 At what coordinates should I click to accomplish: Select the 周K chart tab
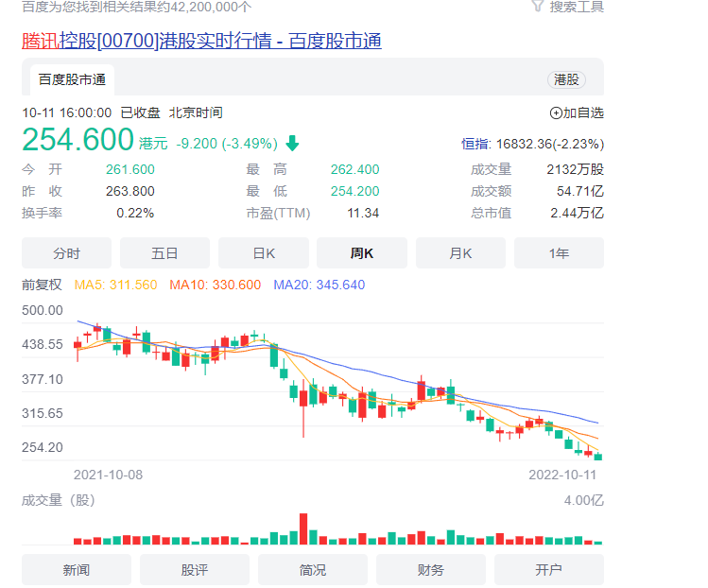362,253
